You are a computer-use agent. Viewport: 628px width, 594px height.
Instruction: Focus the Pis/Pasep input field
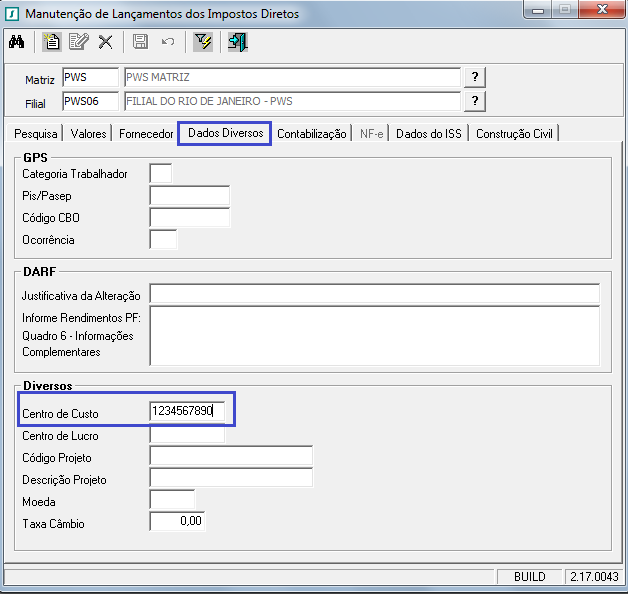click(x=189, y=195)
